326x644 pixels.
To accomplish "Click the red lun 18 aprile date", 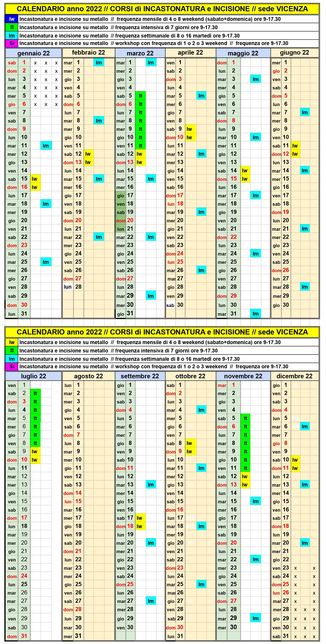I will tap(176, 204).
